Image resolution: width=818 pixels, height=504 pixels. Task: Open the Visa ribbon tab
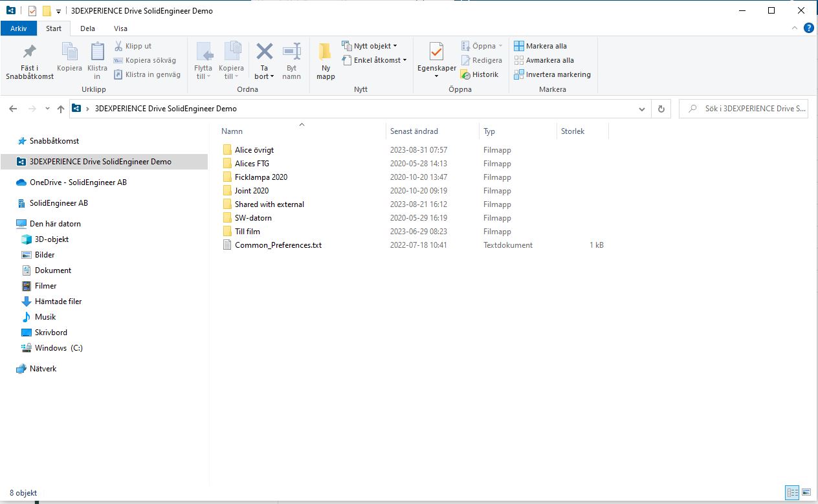coord(120,28)
